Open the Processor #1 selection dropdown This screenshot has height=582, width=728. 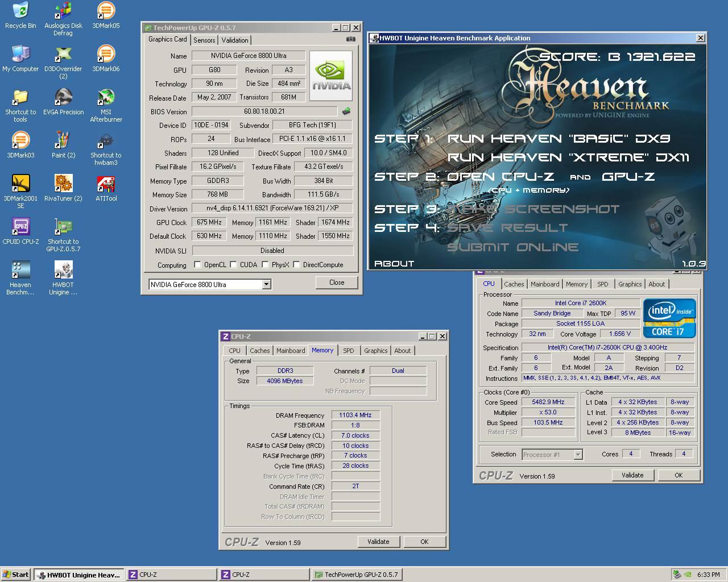[578, 454]
